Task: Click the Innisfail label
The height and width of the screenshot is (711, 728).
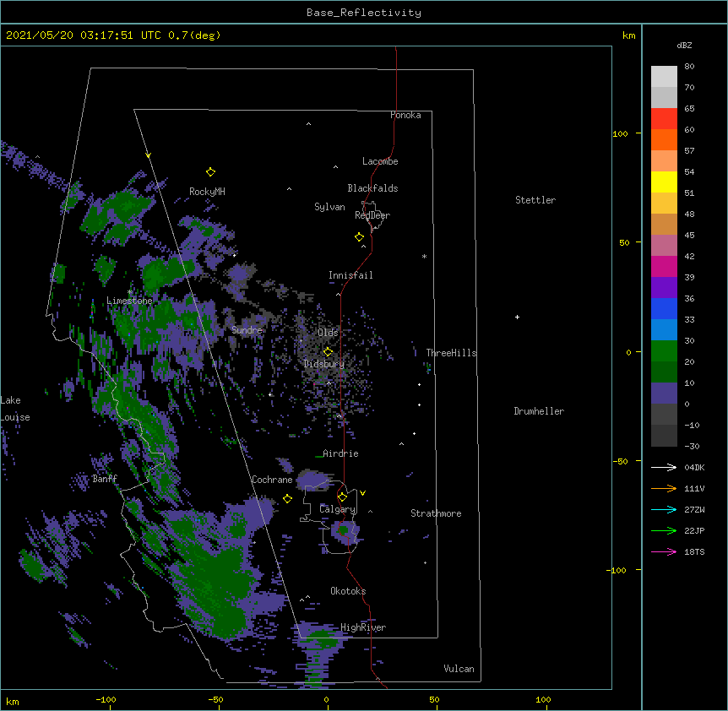Action: [350, 275]
